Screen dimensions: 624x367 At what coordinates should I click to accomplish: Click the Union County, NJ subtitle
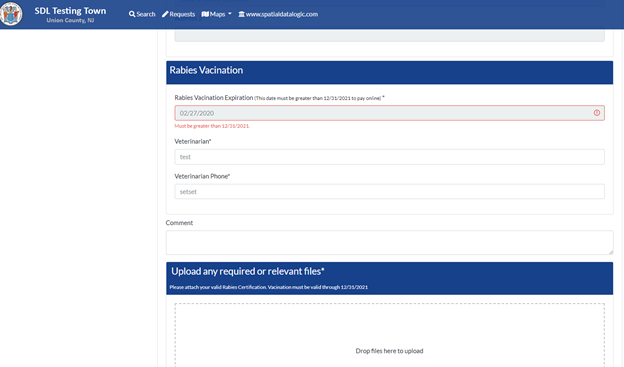[x=70, y=20]
